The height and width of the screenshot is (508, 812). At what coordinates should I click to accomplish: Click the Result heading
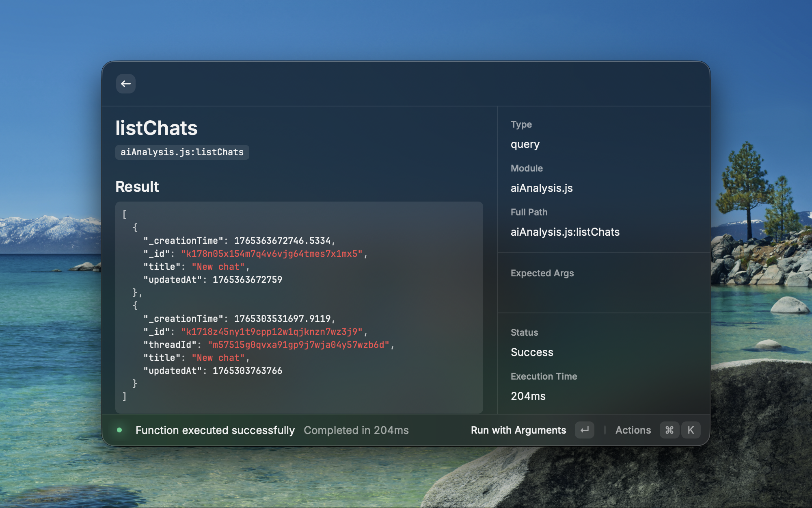pos(137,187)
